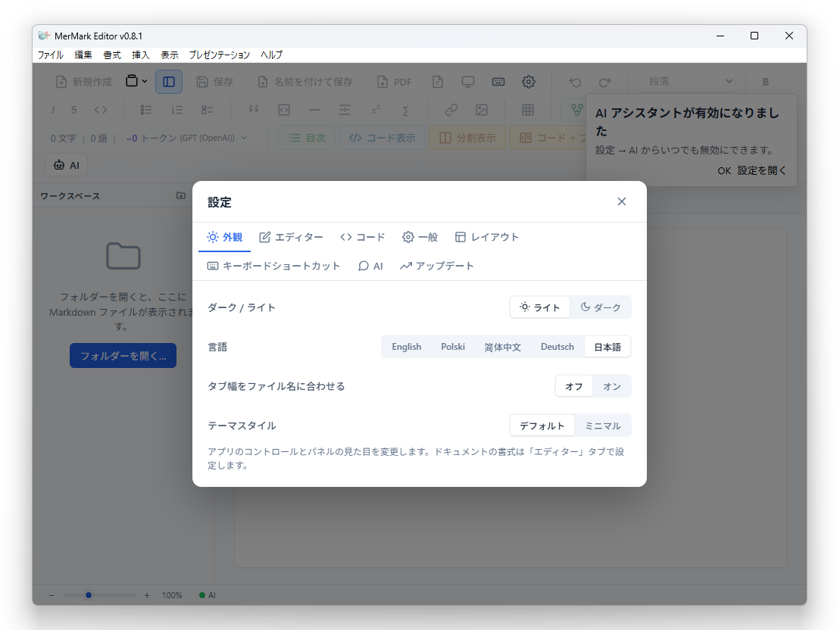This screenshot has height=630, width=840.
Task: Insert a code block icon
Action: tap(284, 110)
